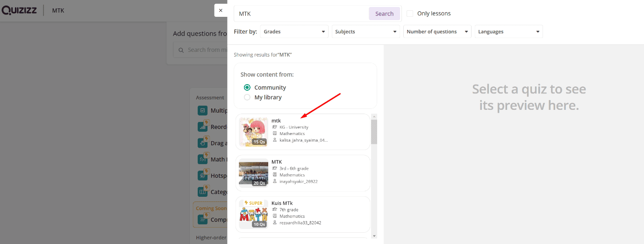Click the author icon beside kalisa_jahra_syaima
644x244 pixels.
tap(275, 140)
